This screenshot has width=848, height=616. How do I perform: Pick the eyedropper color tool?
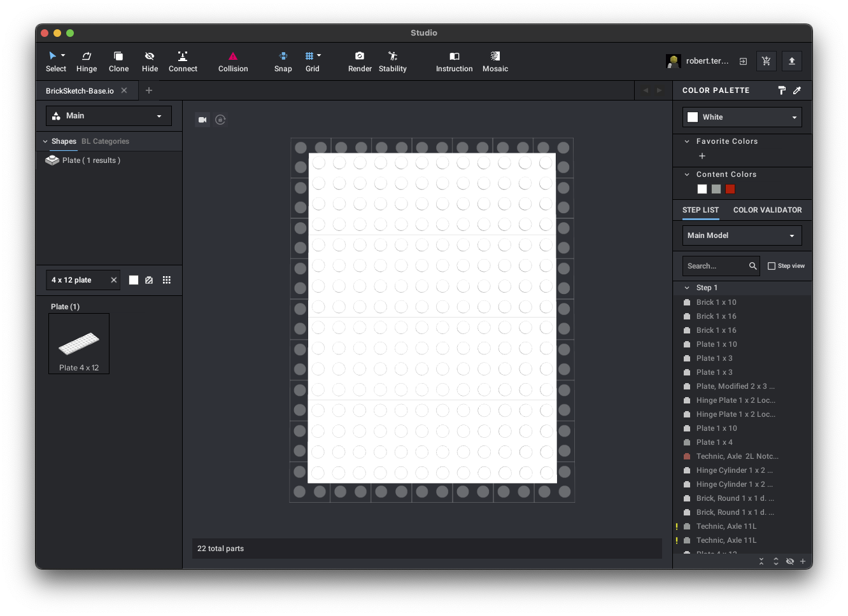click(797, 90)
